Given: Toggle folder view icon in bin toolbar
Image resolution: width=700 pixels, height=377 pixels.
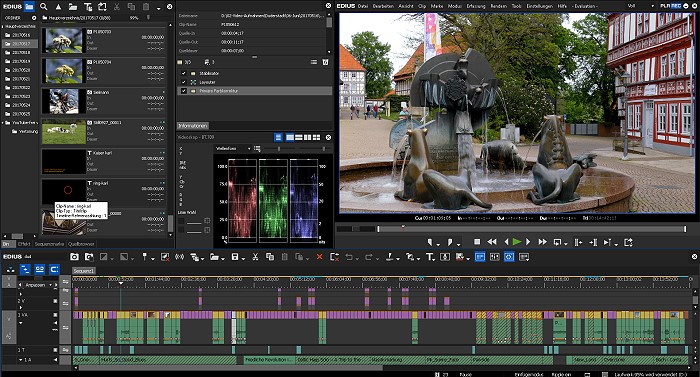Looking at the screenshot, I should (29, 6).
